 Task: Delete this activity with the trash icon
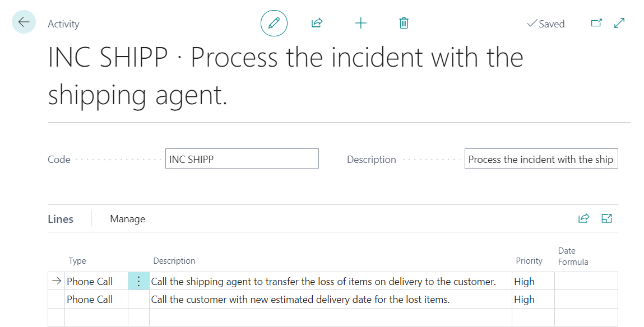404,23
